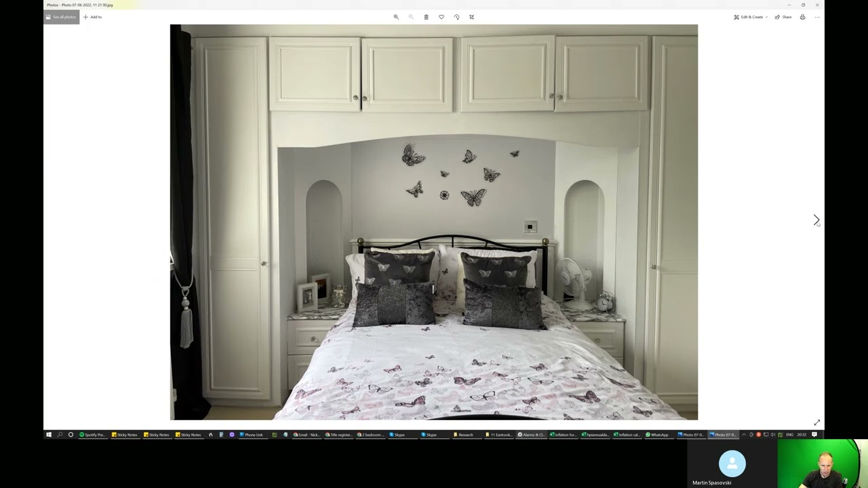Rotate the photo using rotate icon
The image size is (868, 488).
pyautogui.click(x=456, y=17)
